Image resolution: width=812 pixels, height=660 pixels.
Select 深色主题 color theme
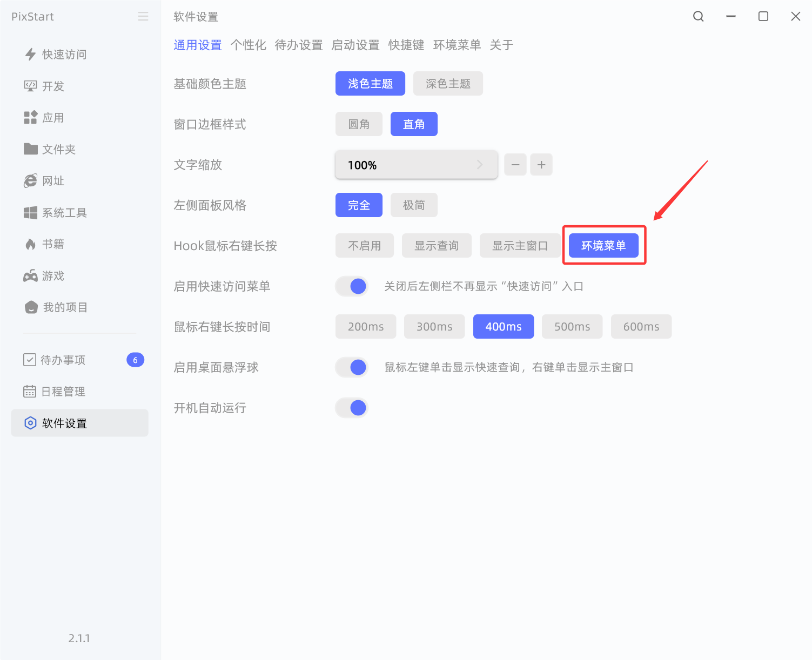point(448,84)
